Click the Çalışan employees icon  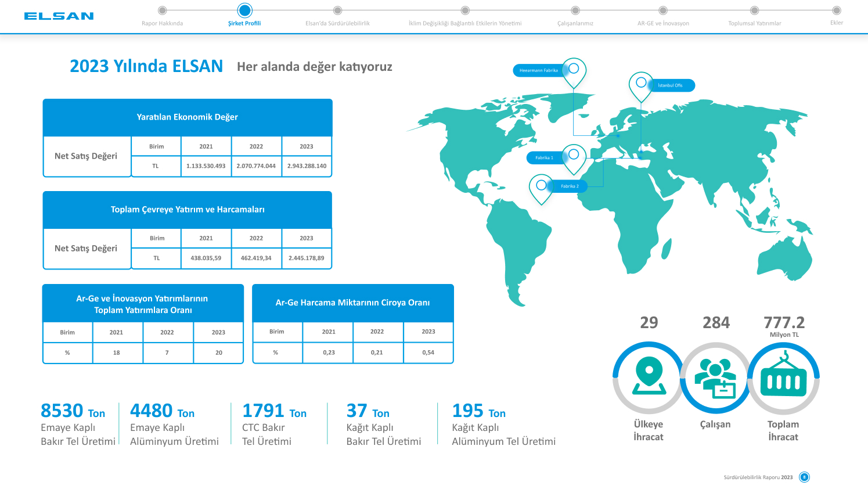pos(715,377)
